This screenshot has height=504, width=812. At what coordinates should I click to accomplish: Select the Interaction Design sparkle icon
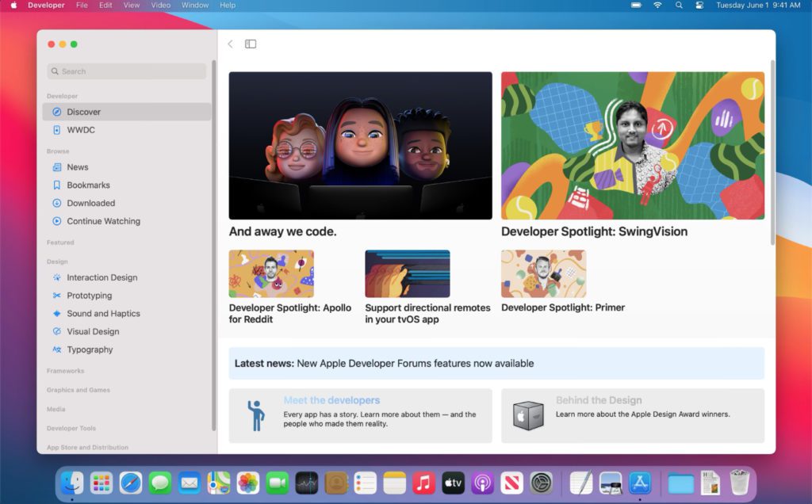(57, 277)
